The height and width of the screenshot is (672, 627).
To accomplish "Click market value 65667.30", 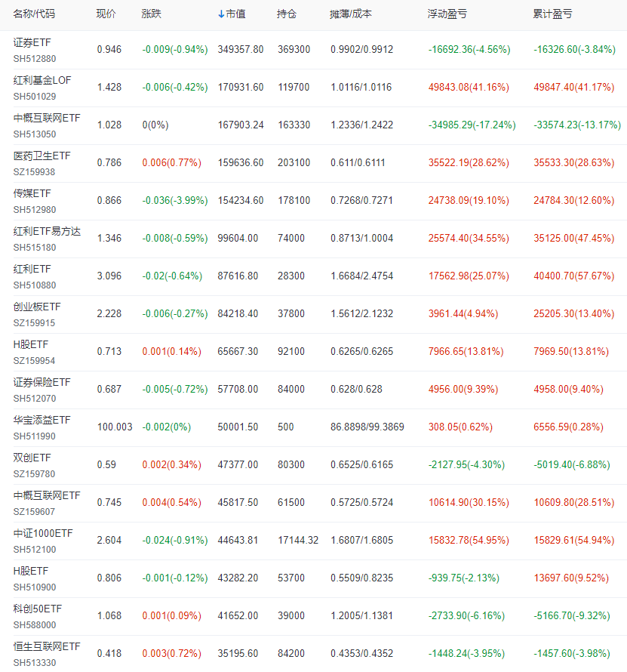I will [238, 351].
